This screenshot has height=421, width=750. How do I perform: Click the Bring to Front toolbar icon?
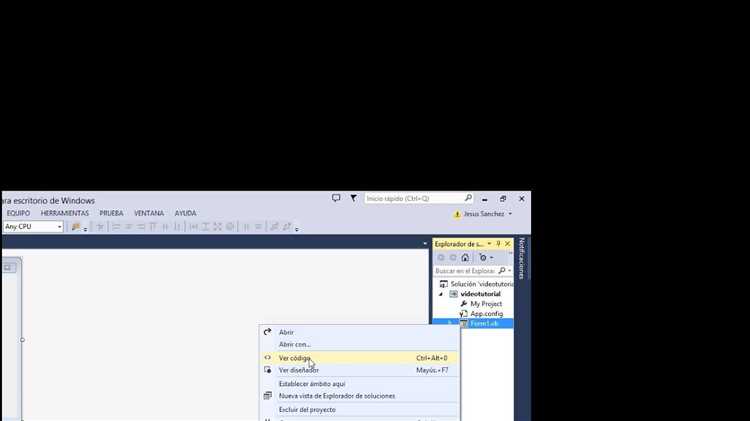[274, 227]
